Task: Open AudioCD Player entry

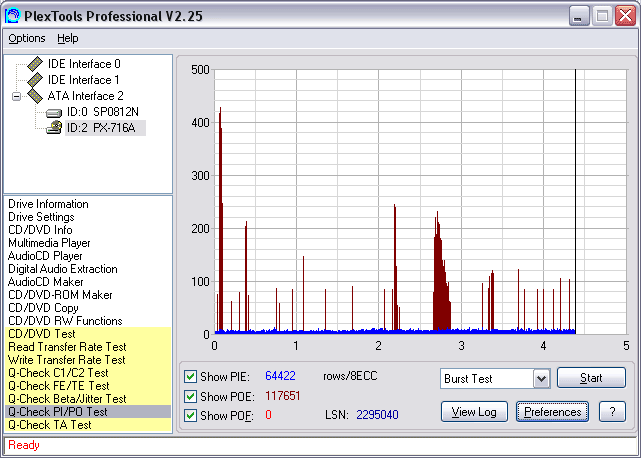Action: click(45, 256)
